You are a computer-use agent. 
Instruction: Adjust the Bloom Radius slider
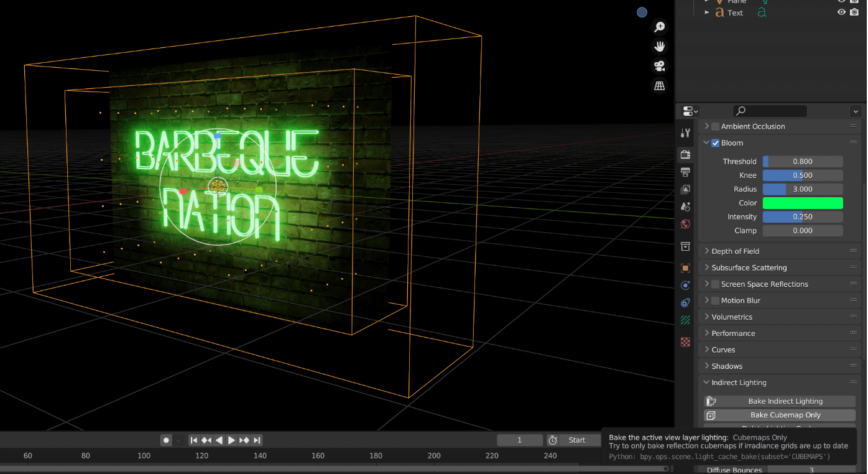pos(803,189)
